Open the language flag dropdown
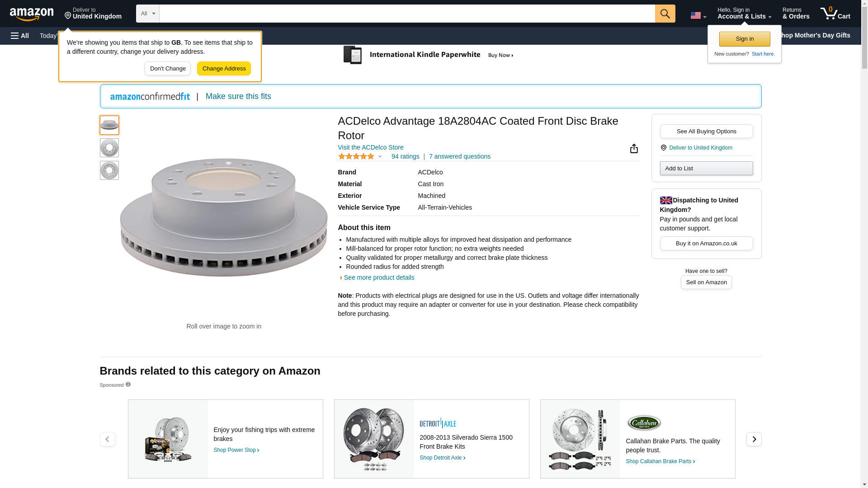The height and width of the screenshot is (488, 868). pos(698,15)
